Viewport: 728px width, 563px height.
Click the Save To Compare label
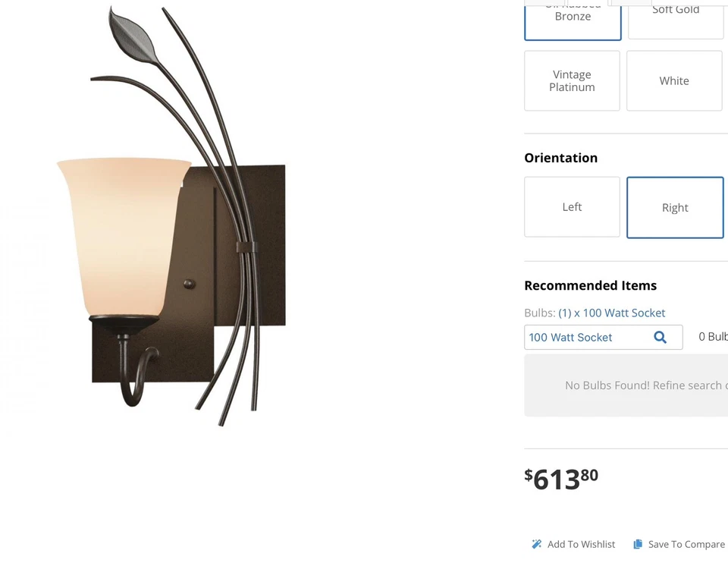point(686,544)
